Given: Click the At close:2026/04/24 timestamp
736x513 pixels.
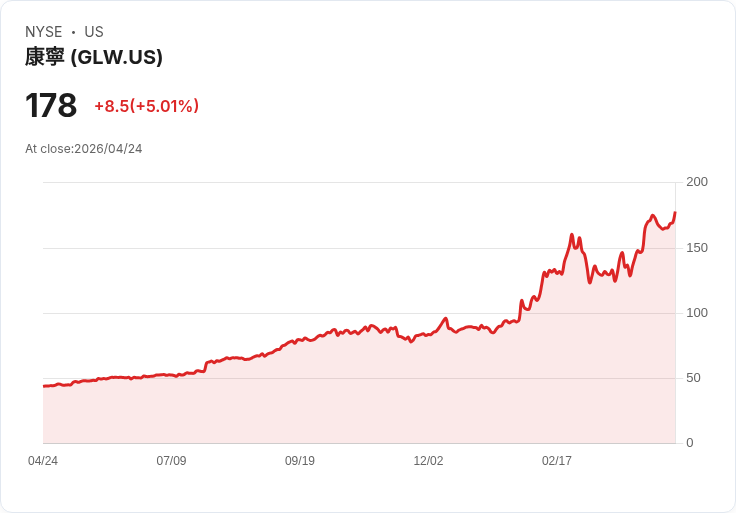Looking at the screenshot, I should (84, 149).
